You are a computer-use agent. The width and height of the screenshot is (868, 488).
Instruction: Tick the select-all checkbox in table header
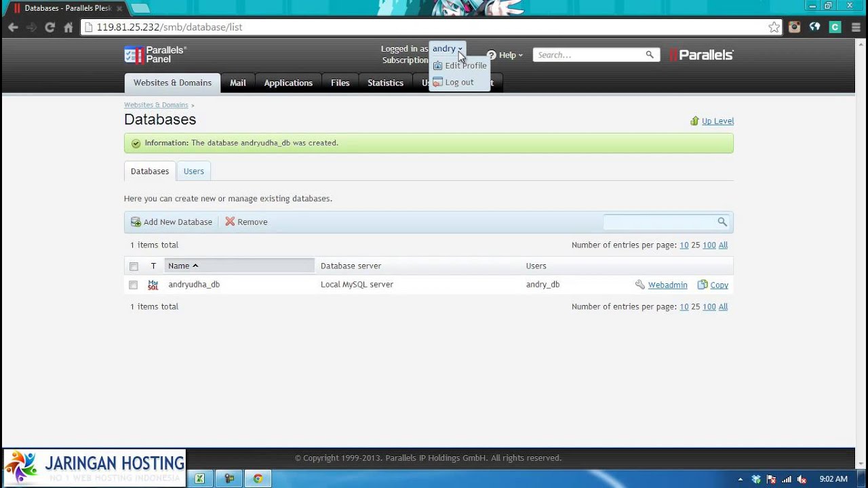click(x=134, y=266)
